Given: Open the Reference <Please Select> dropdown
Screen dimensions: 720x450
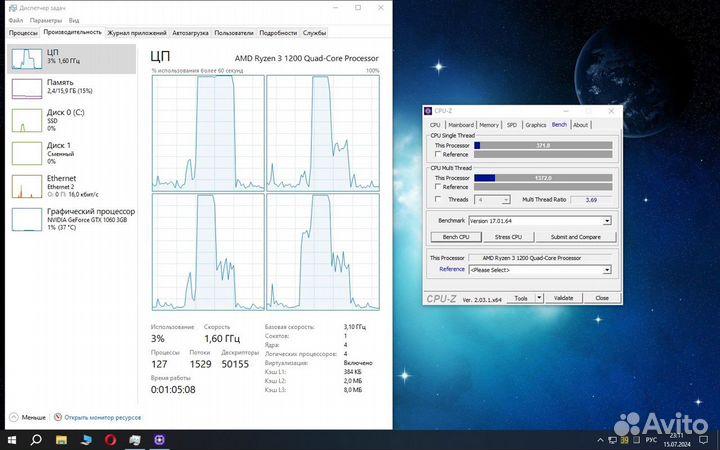Looking at the screenshot, I should pos(605,269).
